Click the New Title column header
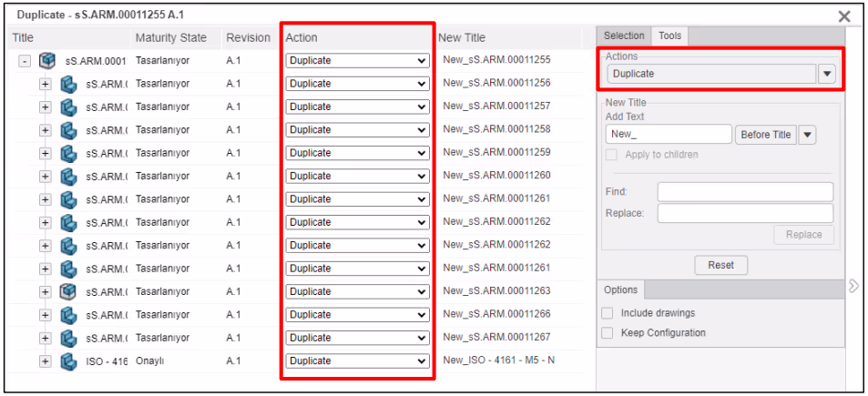 pos(462,37)
